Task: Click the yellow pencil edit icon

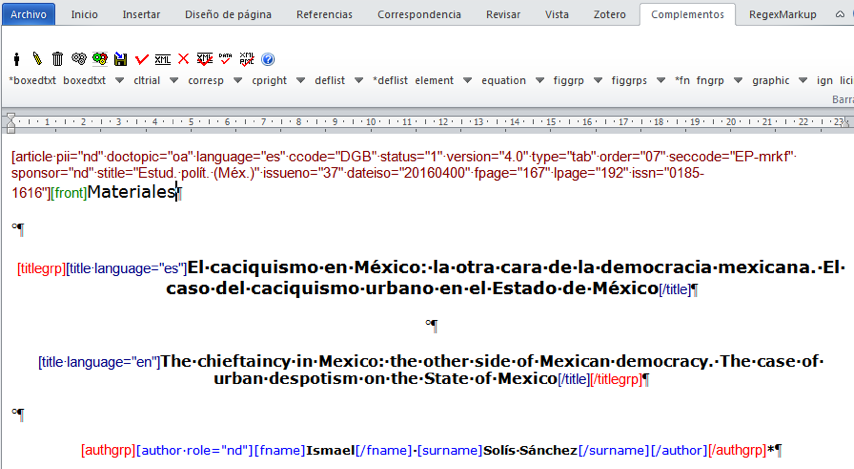Action: [37, 59]
